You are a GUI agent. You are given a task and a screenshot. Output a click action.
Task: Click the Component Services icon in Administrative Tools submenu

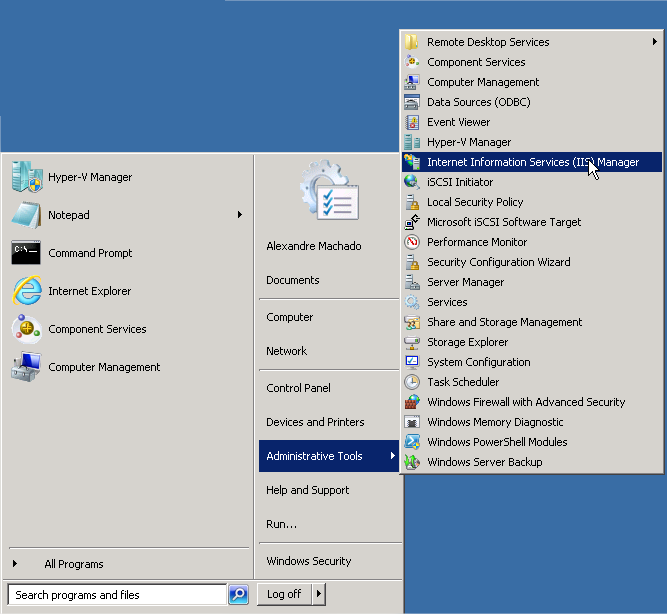coord(411,62)
